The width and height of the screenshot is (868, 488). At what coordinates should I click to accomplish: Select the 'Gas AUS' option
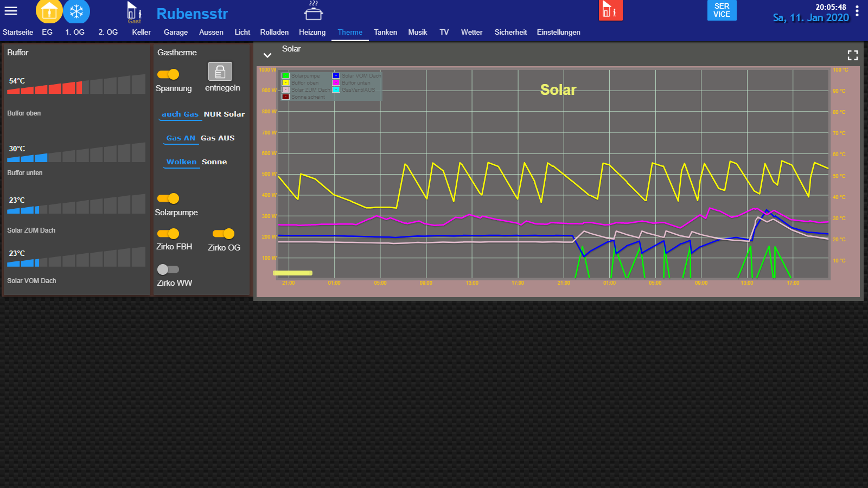pyautogui.click(x=218, y=138)
